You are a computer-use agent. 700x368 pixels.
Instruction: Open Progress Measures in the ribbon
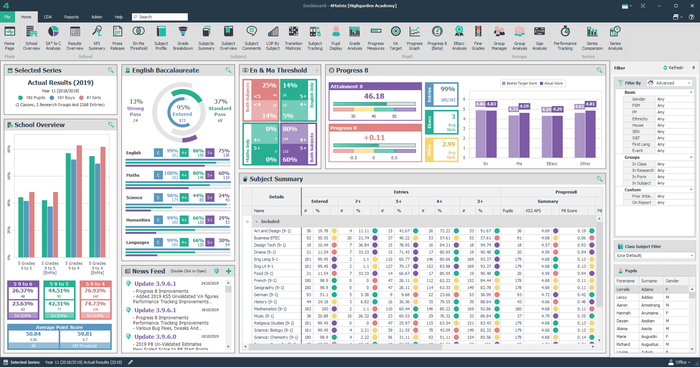[376, 38]
